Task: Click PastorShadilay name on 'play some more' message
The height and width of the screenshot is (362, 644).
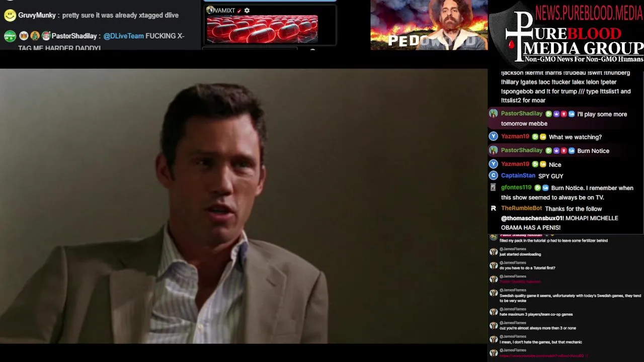Action: click(522, 114)
